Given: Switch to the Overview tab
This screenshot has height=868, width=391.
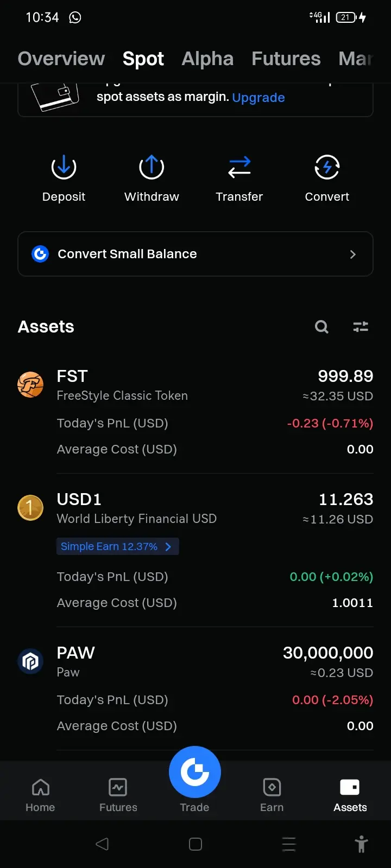Looking at the screenshot, I should tap(61, 59).
